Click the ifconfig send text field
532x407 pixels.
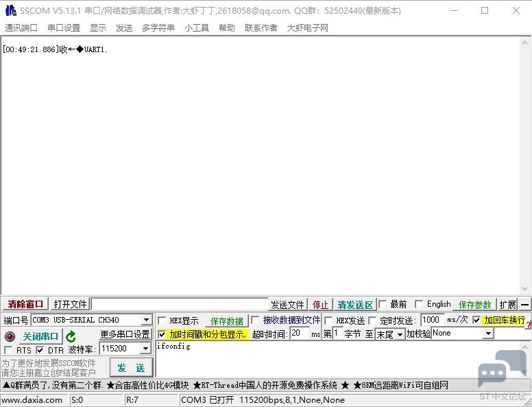pos(337,359)
